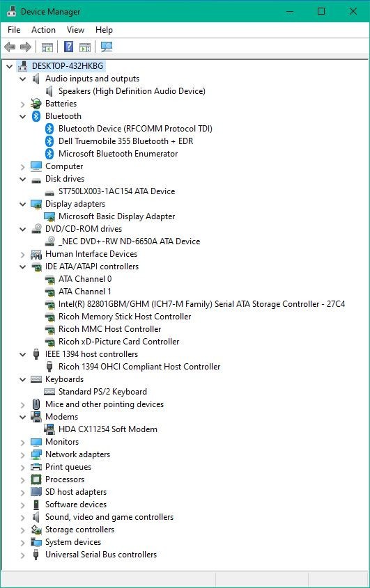
Task: Click the speaker icon beside Audio inputs and outputs
Action: point(36,79)
